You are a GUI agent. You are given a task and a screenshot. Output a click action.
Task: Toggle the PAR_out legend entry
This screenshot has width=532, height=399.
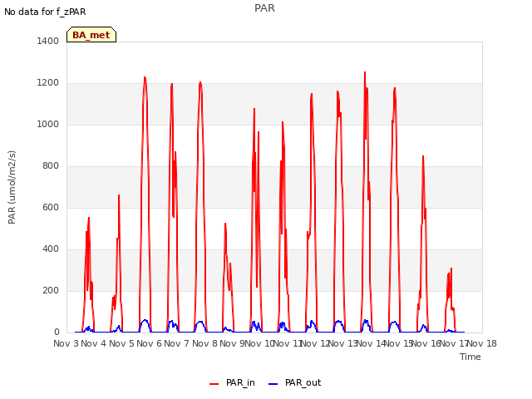click(x=294, y=382)
